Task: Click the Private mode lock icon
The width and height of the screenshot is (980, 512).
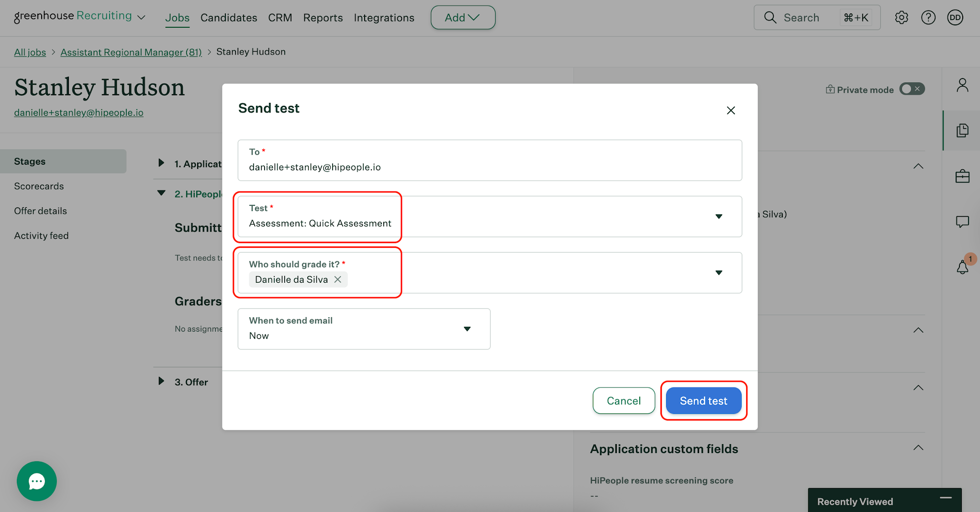Action: (830, 89)
